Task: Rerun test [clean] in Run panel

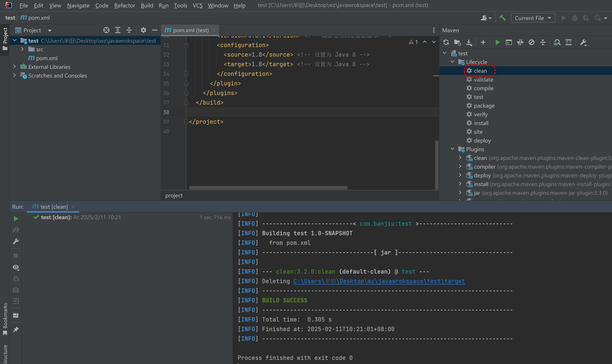Action: coord(16,218)
